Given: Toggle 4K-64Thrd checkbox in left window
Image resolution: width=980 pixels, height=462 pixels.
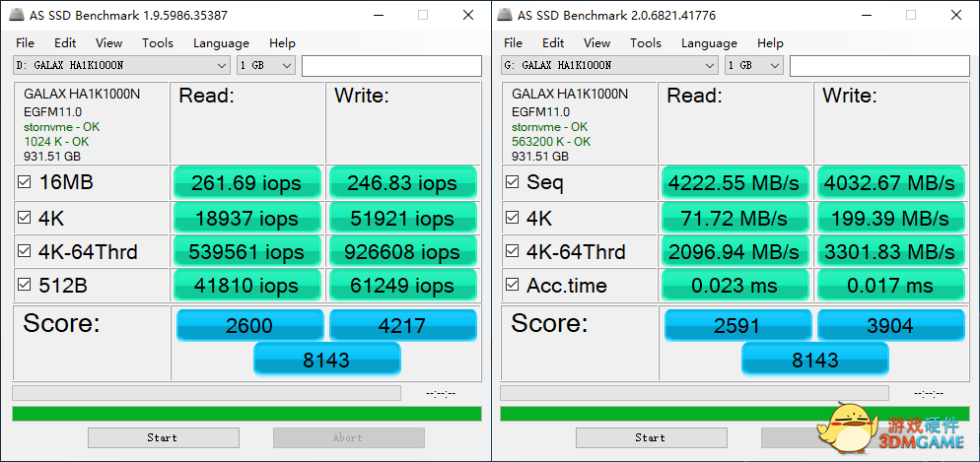Looking at the screenshot, I should click(25, 251).
